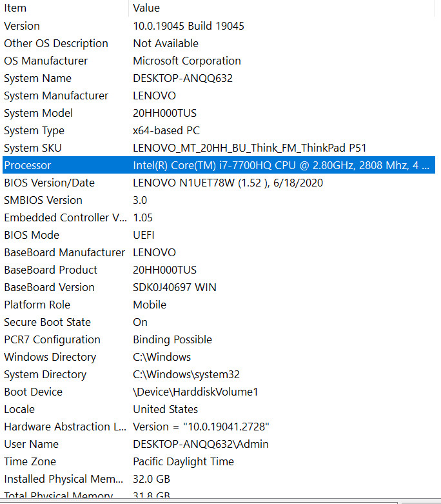Screen dimensions: 441x504
Task: Select the Platform Role row
Action: pos(37,305)
